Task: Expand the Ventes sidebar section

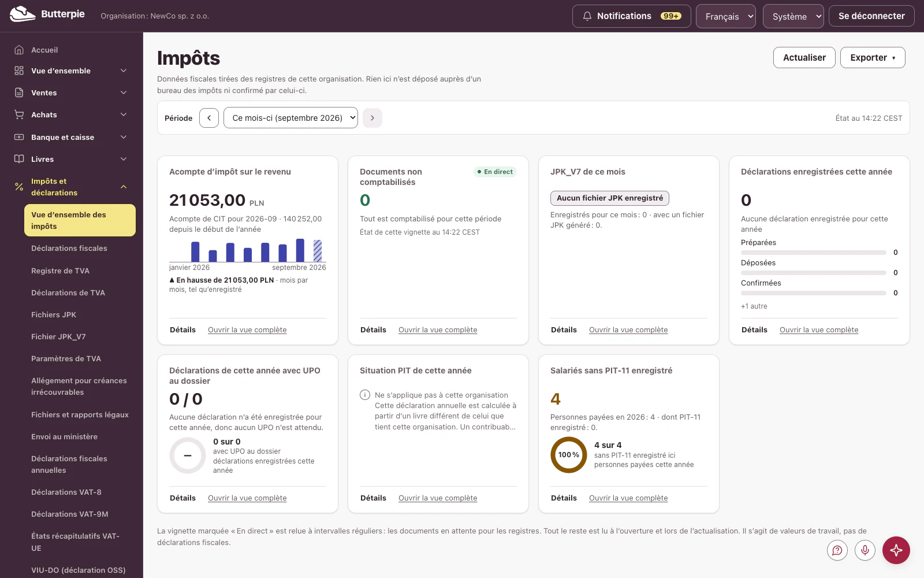Action: 124,92
